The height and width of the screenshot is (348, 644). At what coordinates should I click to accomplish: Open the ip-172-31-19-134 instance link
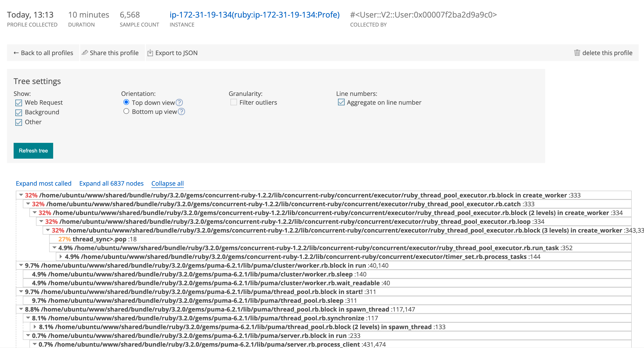coord(254,15)
